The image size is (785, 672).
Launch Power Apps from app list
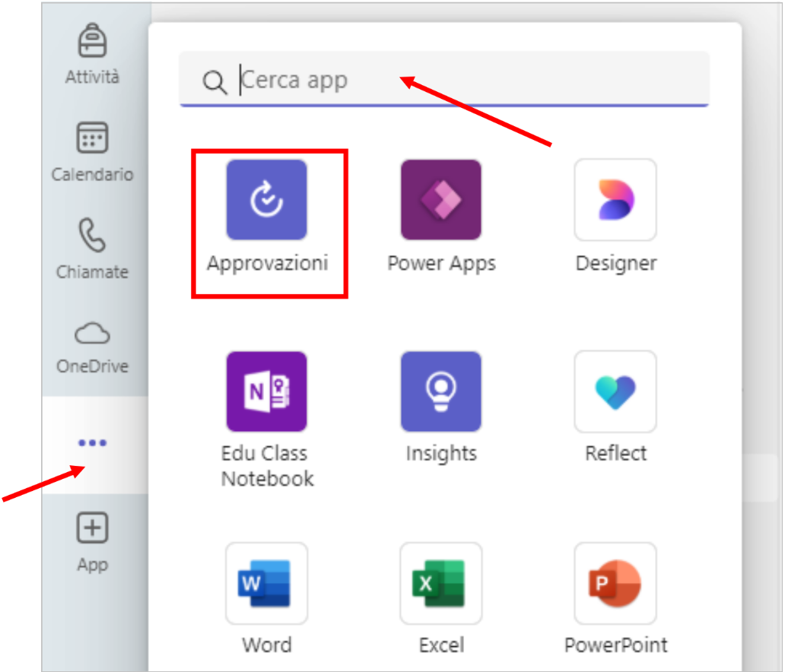pos(441,200)
